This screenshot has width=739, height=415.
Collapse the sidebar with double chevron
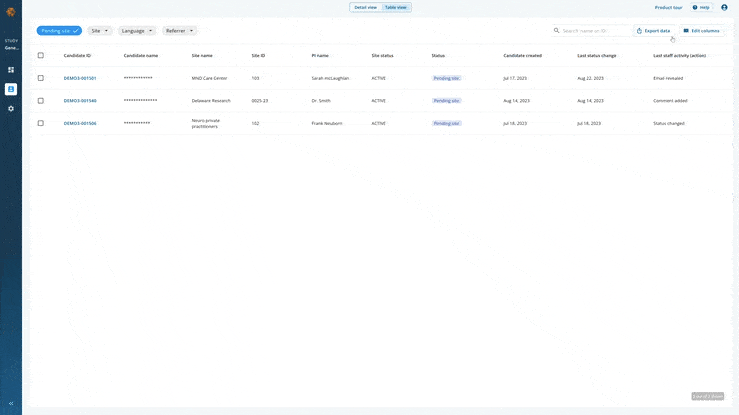(x=11, y=404)
